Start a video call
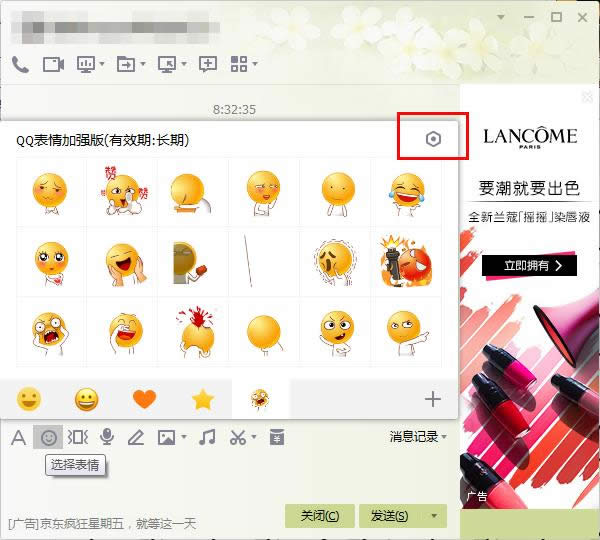Viewport: 600px width, 540px height. pyautogui.click(x=53, y=64)
